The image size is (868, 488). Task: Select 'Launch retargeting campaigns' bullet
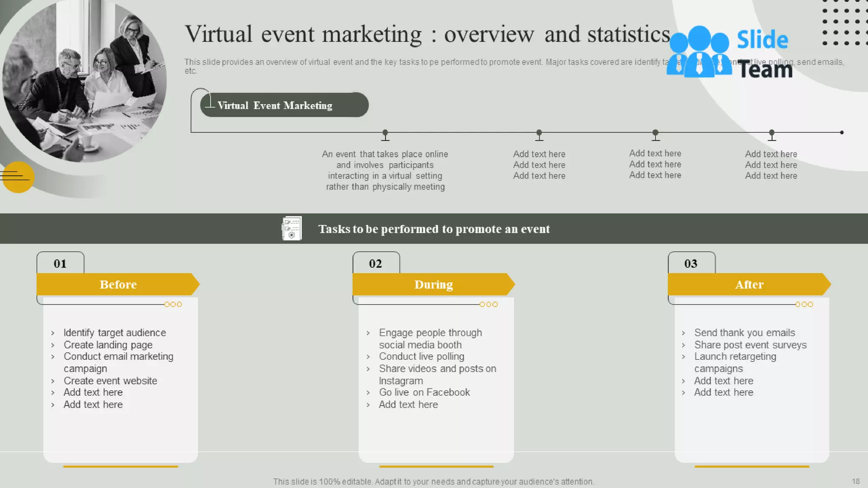tap(735, 363)
